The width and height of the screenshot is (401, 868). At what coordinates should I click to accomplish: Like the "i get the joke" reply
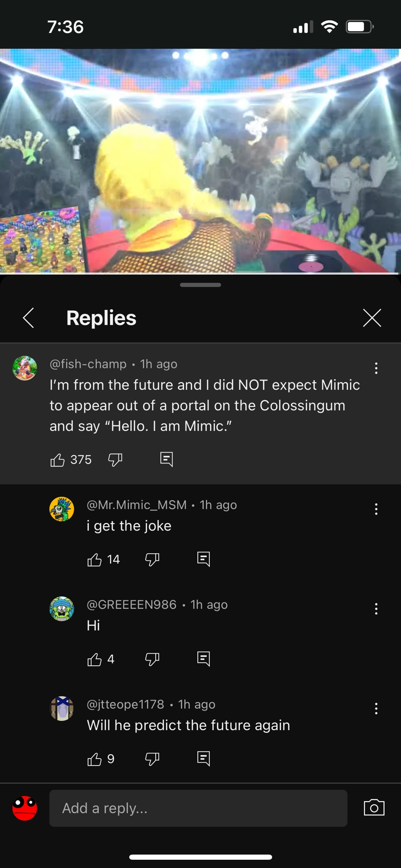point(95,559)
